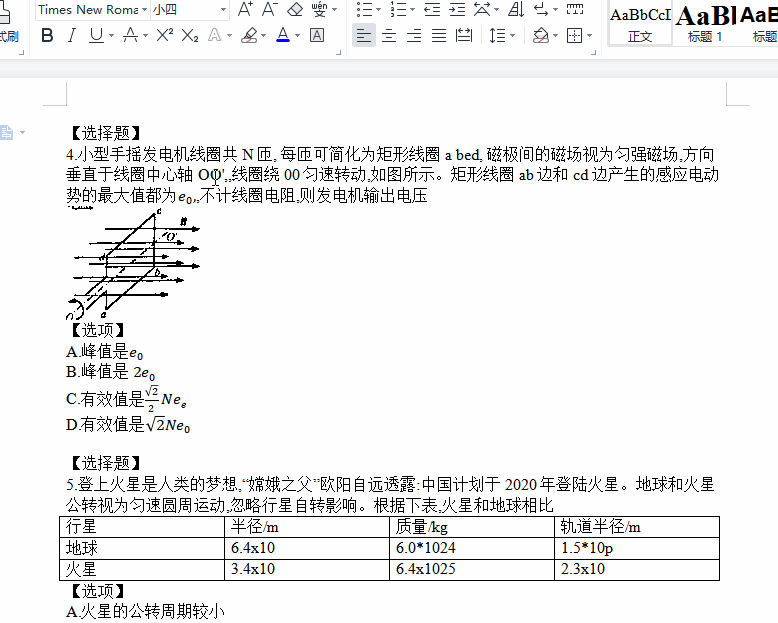Select the generator coil diagram image

tap(133, 264)
